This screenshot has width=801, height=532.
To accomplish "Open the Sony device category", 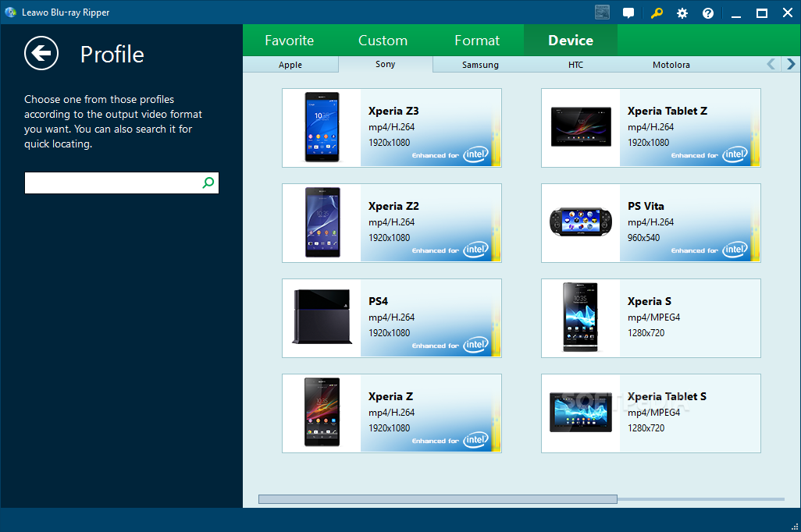I will point(385,64).
